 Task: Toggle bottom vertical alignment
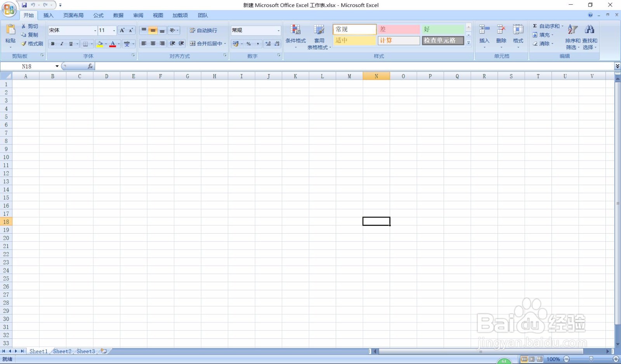162,30
